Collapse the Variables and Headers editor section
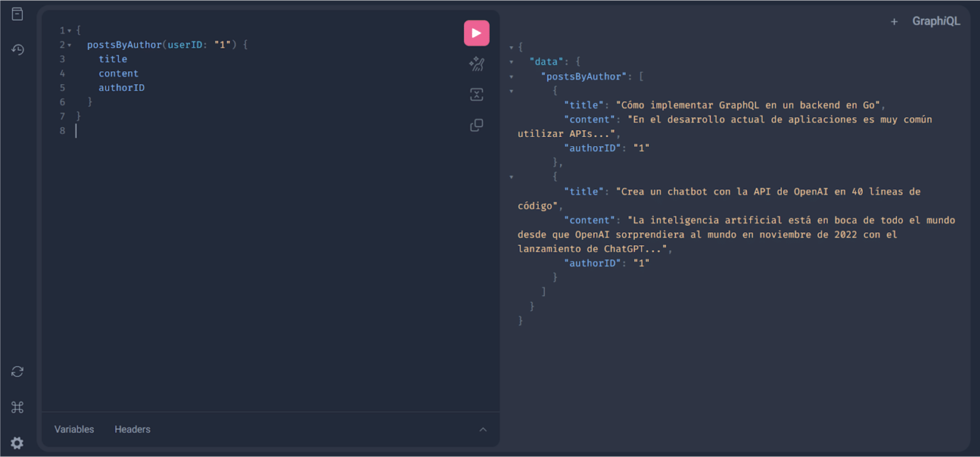This screenshot has width=980, height=457. tap(483, 429)
